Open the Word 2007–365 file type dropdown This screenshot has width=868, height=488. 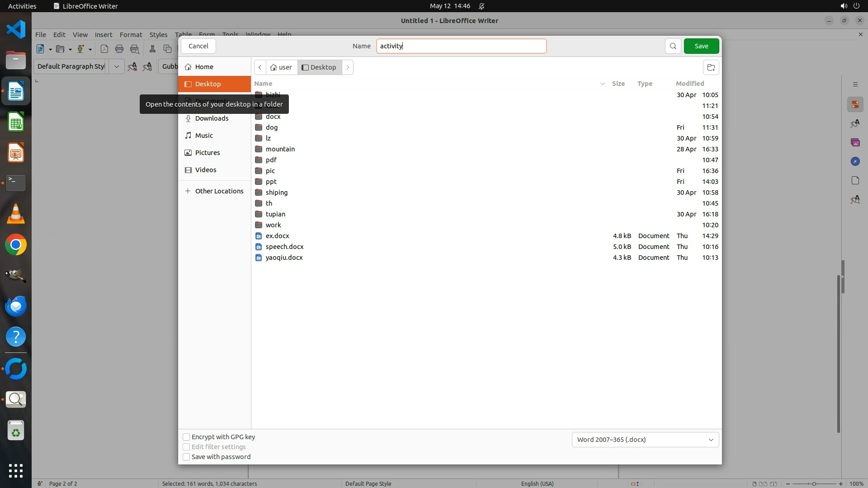[x=645, y=440]
